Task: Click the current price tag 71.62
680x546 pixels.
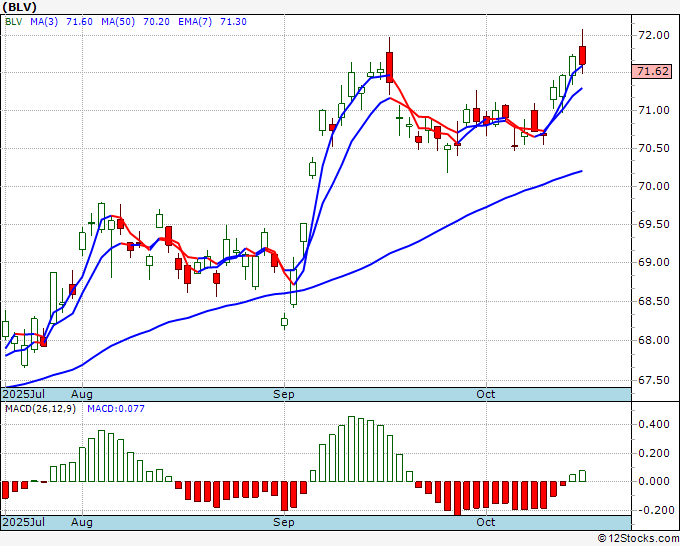Action: click(x=654, y=71)
